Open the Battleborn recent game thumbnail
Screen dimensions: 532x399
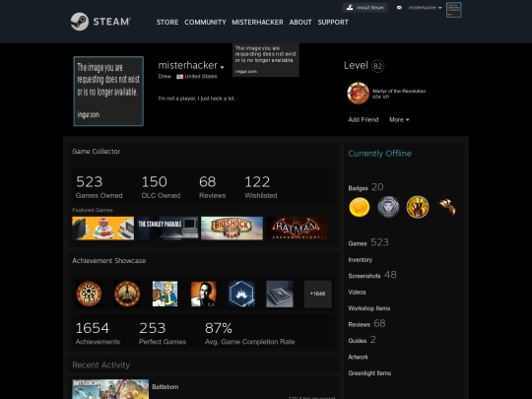pyautogui.click(x=110, y=389)
